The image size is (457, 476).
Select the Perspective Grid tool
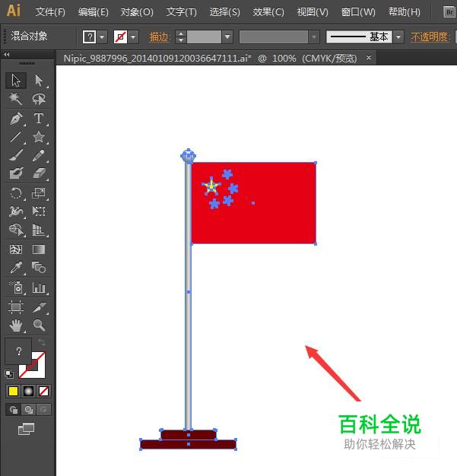pos(39,230)
